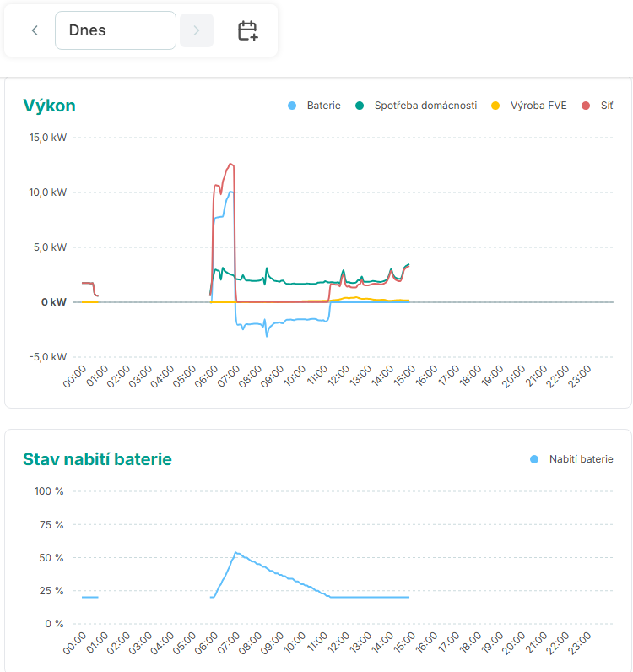Screen dimensions: 633x672
Task: Click the red grid power peak near 07:00
Action: (x=230, y=164)
